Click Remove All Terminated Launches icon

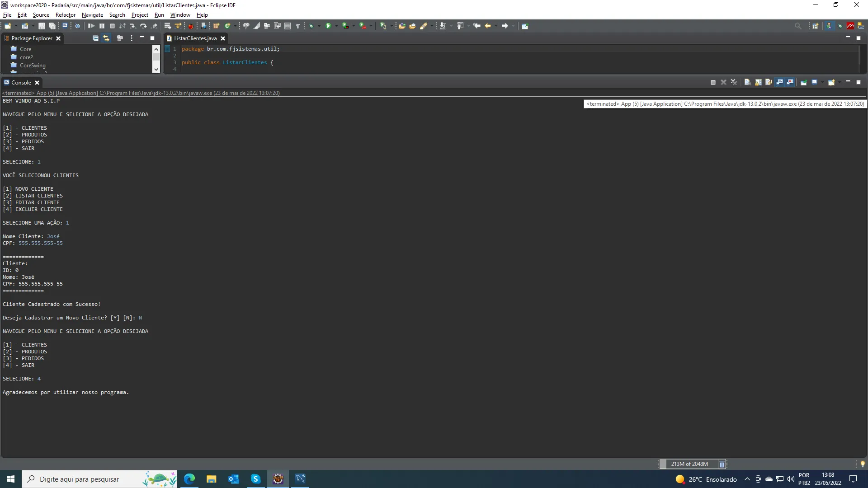coord(734,82)
